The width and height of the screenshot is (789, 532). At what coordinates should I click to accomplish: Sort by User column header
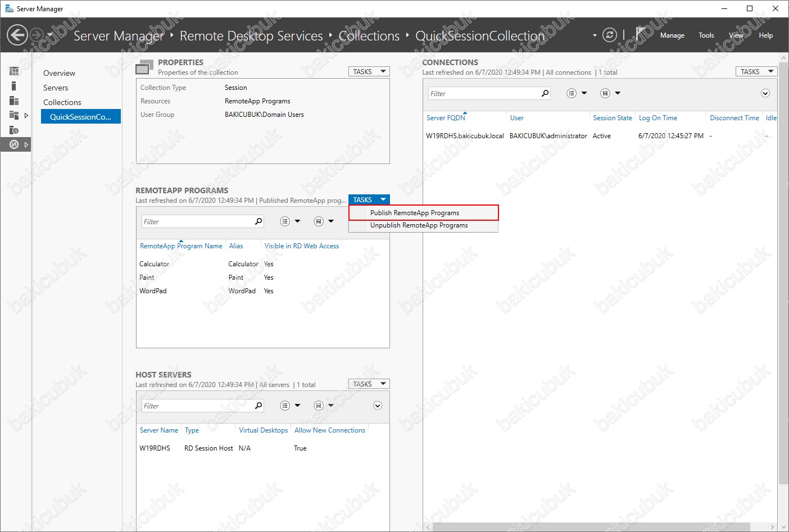pyautogui.click(x=516, y=118)
